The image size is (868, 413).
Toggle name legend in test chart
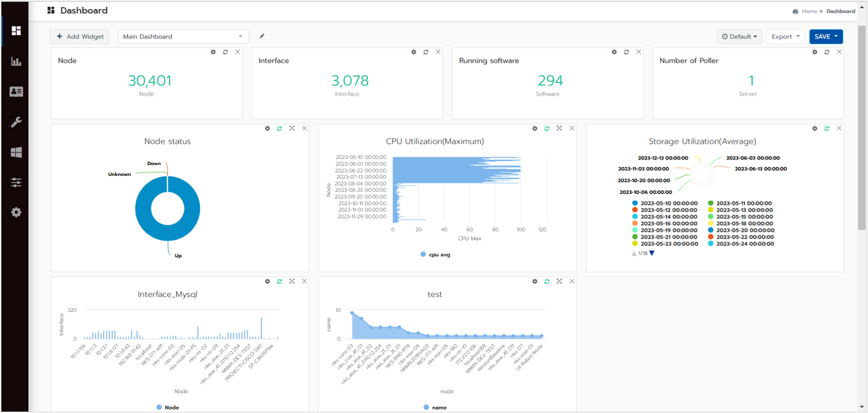[435, 408]
